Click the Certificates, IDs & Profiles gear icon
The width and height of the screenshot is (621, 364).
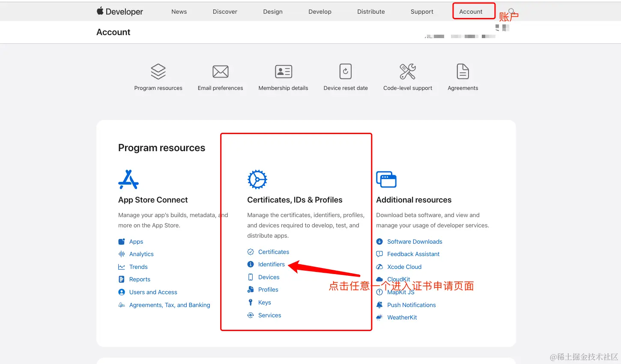pos(257,179)
